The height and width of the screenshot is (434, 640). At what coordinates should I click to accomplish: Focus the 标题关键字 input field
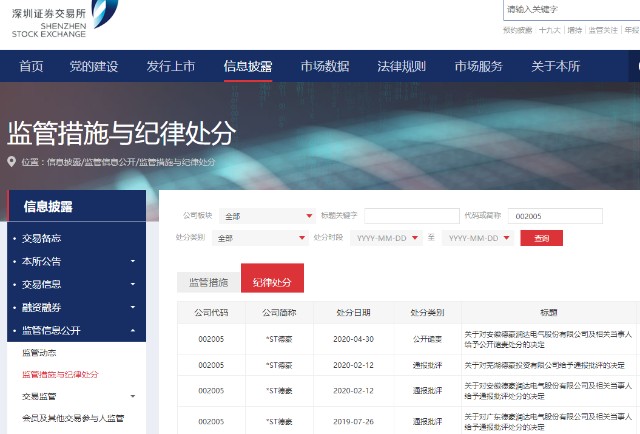tap(412, 216)
